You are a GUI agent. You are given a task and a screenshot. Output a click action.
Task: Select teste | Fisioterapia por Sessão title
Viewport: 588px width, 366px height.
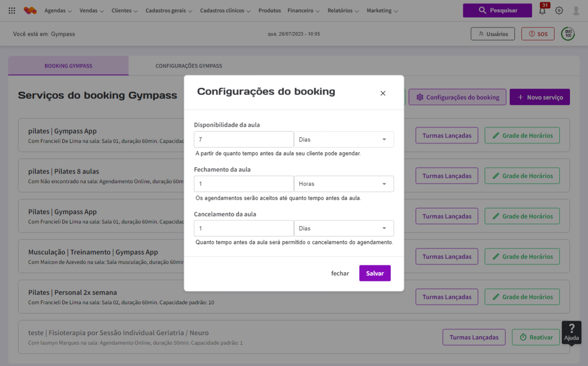click(x=118, y=333)
